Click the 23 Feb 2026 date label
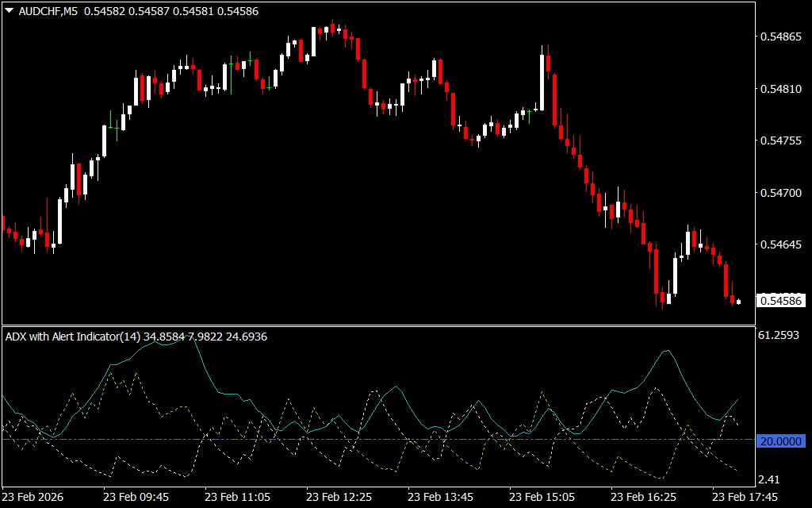Image resolution: width=812 pixels, height=508 pixels. pos(36,497)
